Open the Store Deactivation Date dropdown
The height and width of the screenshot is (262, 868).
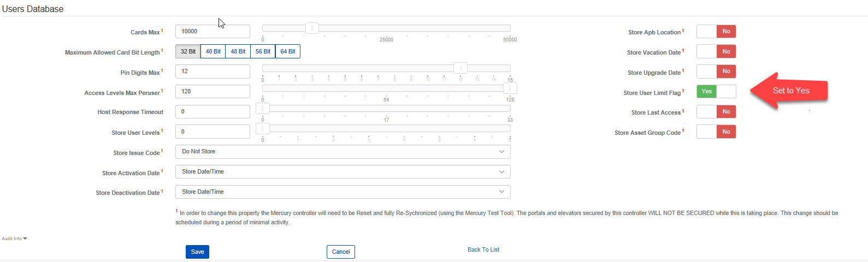point(343,192)
